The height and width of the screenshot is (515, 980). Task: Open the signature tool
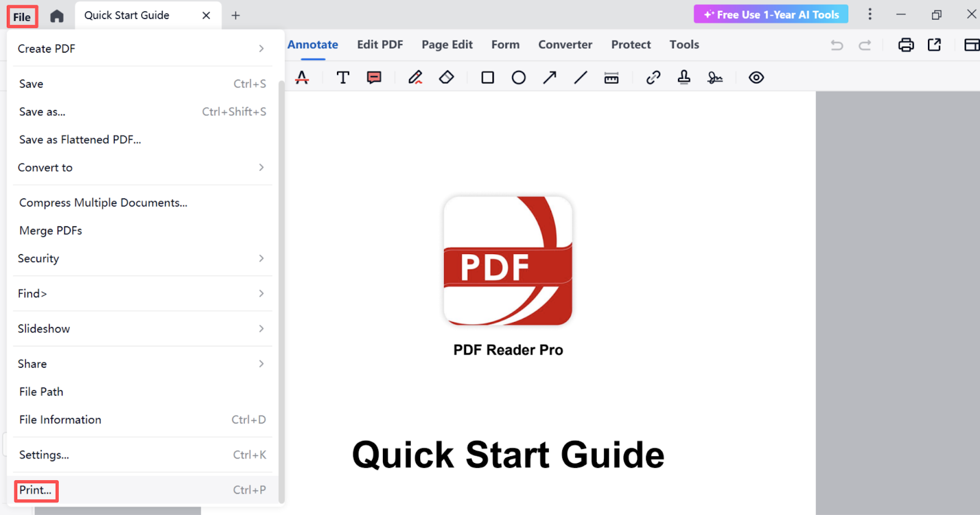coord(715,78)
